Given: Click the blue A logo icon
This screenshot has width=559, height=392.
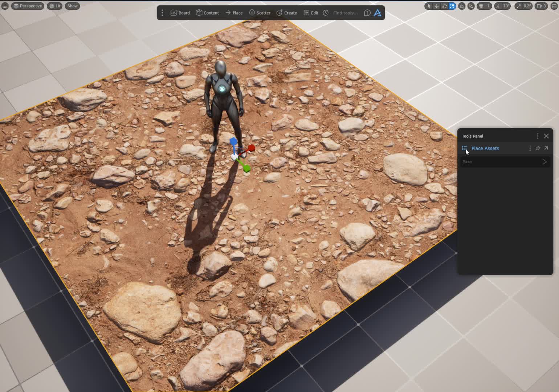Looking at the screenshot, I should coord(378,13).
